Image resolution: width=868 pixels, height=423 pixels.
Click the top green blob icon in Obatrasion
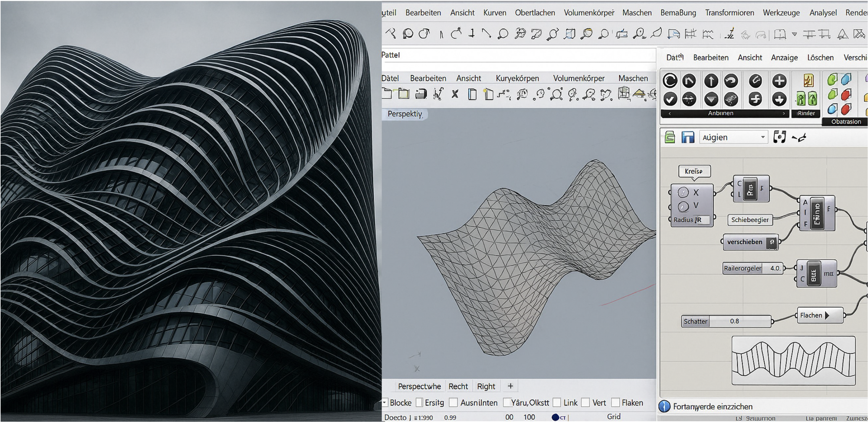[832, 80]
